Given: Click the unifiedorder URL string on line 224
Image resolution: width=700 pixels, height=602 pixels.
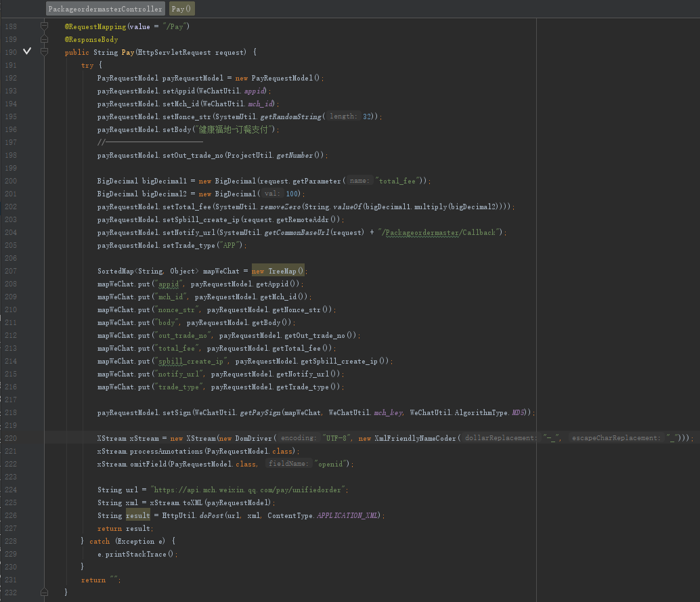Looking at the screenshot, I should [248, 490].
